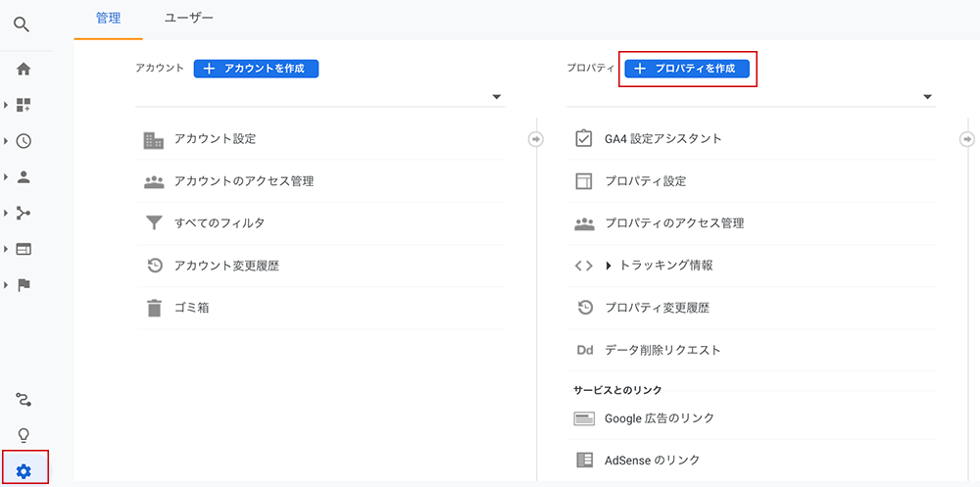This screenshot has height=487, width=980.
Task: Open the search magnifier icon
Action: tap(23, 25)
